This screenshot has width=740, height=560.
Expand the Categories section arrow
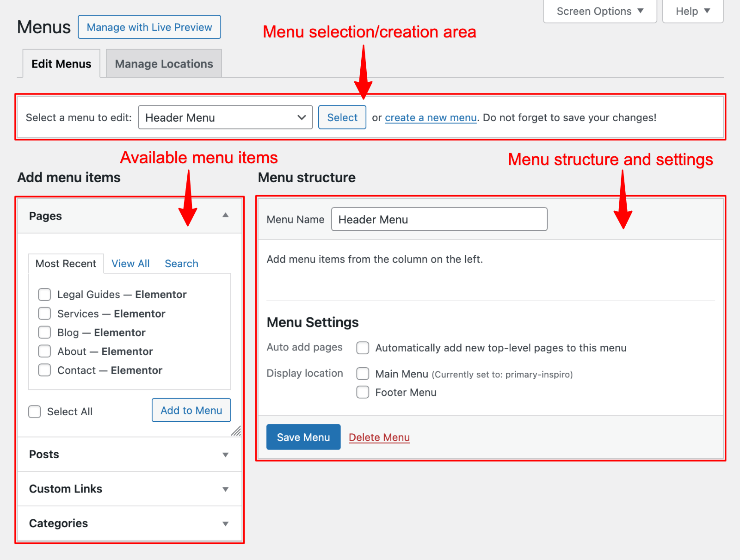coord(225,523)
